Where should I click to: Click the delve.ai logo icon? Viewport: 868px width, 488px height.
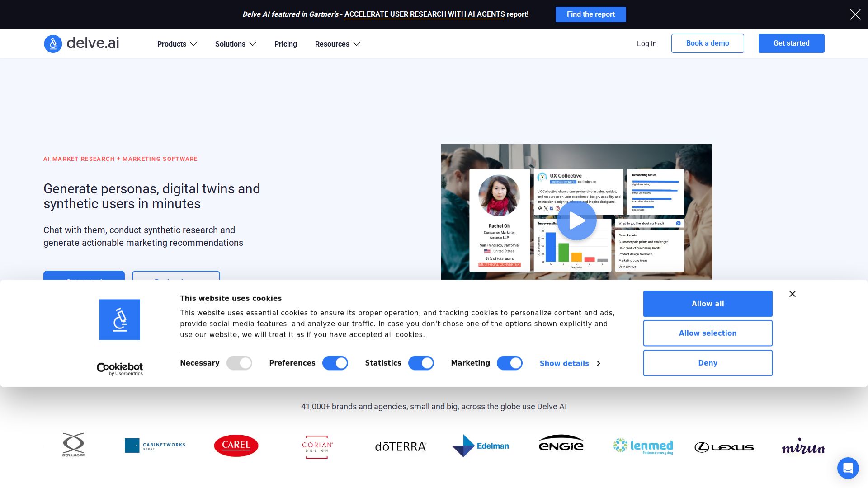click(53, 44)
